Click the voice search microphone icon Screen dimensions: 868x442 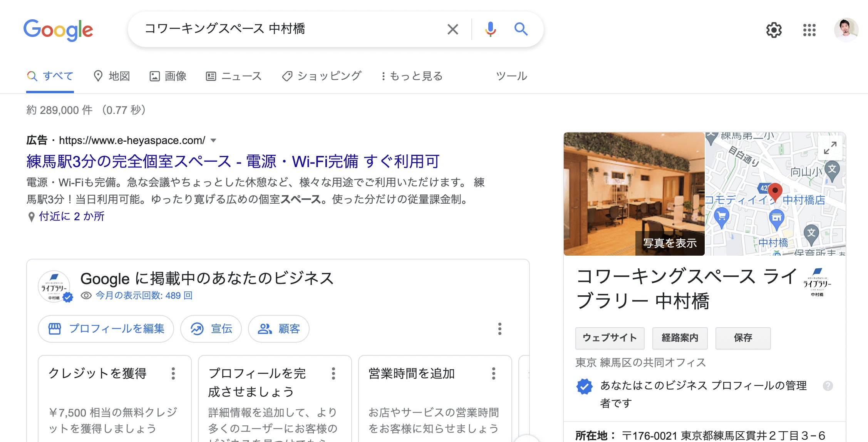(x=490, y=29)
